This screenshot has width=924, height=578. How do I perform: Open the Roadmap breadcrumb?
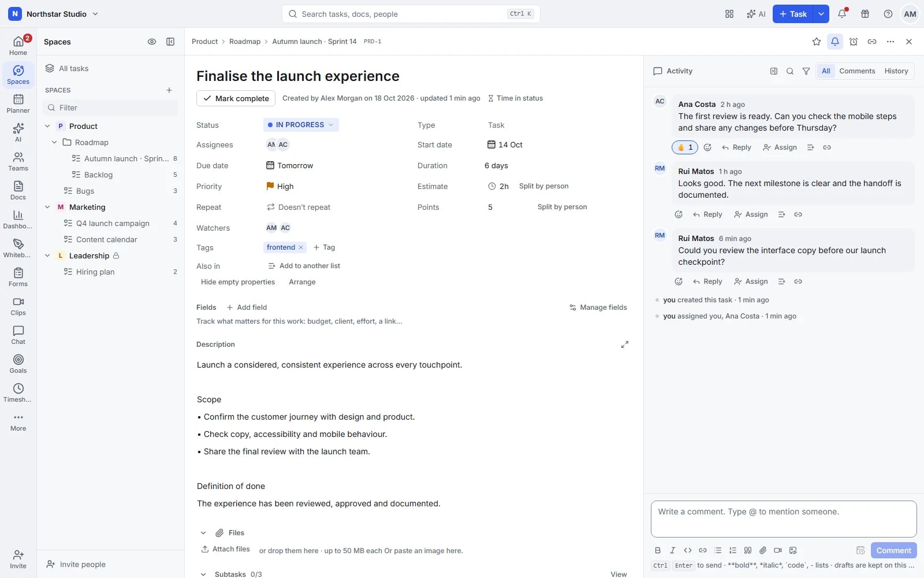click(x=245, y=42)
